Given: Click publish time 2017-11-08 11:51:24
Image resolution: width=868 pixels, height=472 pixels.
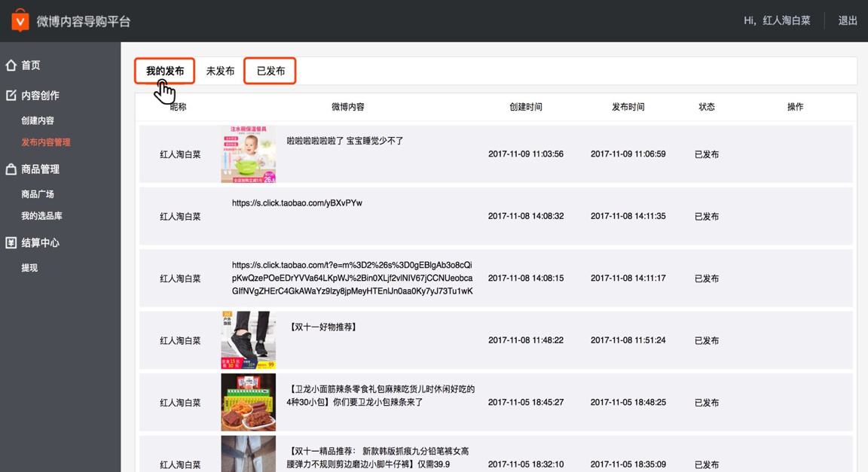Looking at the screenshot, I should tap(628, 340).
